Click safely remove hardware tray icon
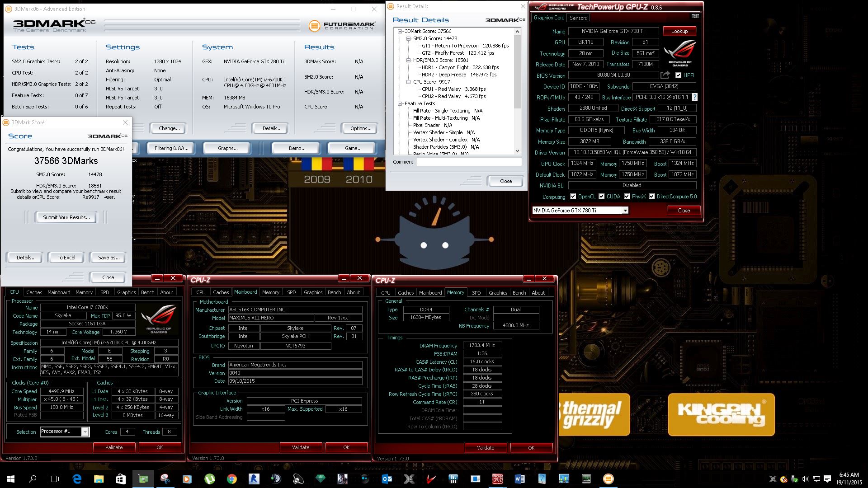 pyautogui.click(x=794, y=479)
